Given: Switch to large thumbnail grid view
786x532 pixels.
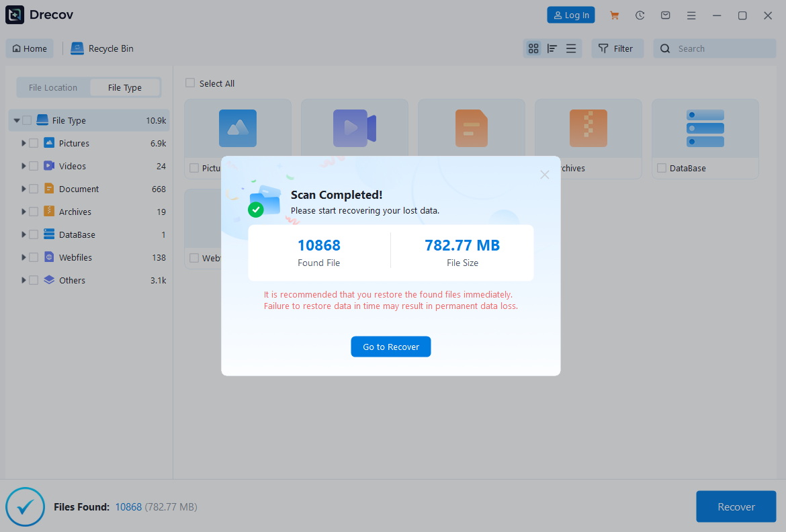Looking at the screenshot, I should point(533,48).
